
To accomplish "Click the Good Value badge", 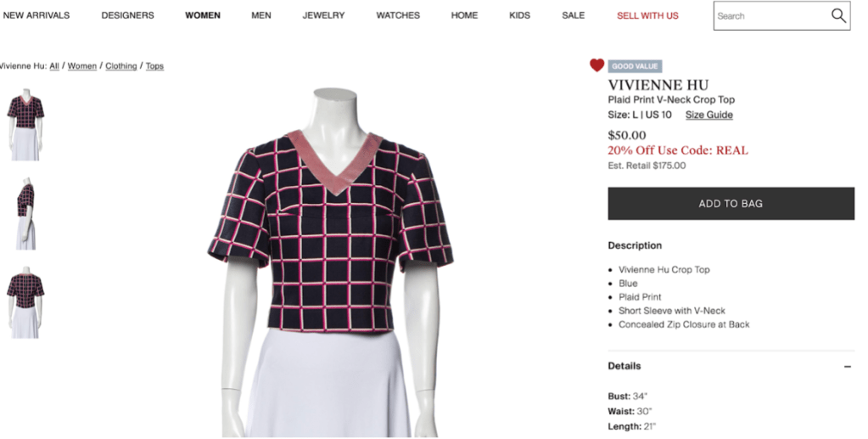I will click(635, 66).
